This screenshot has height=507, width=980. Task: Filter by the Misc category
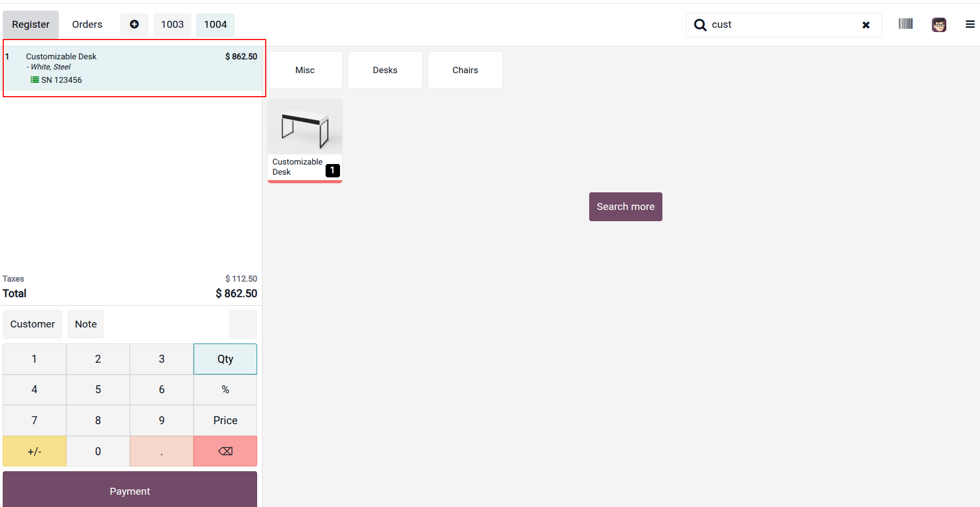click(x=305, y=70)
